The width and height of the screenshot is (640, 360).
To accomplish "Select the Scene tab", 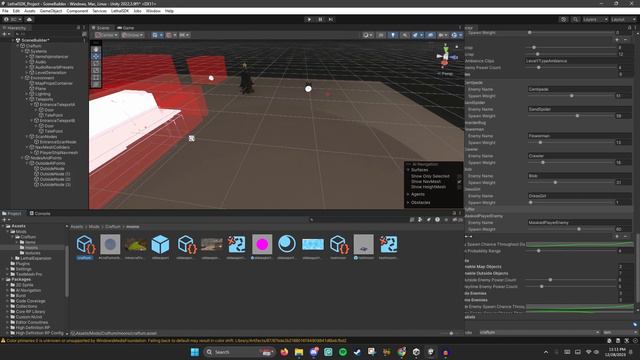I will tap(101, 28).
